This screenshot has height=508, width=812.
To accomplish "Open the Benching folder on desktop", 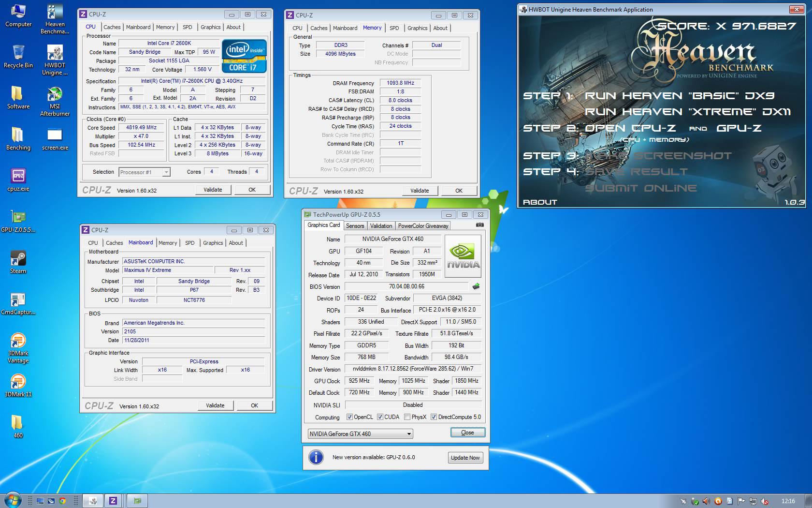I will pyautogui.click(x=18, y=139).
